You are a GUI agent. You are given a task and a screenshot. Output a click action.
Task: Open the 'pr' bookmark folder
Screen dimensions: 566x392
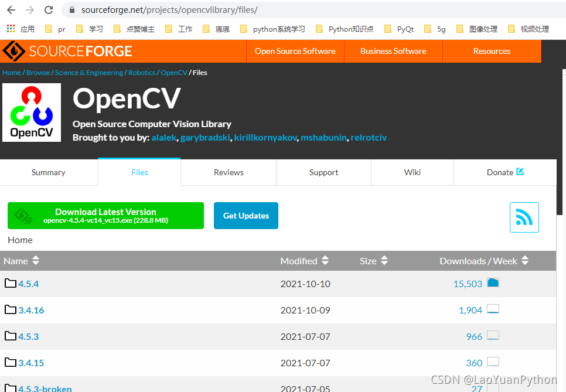click(55, 29)
